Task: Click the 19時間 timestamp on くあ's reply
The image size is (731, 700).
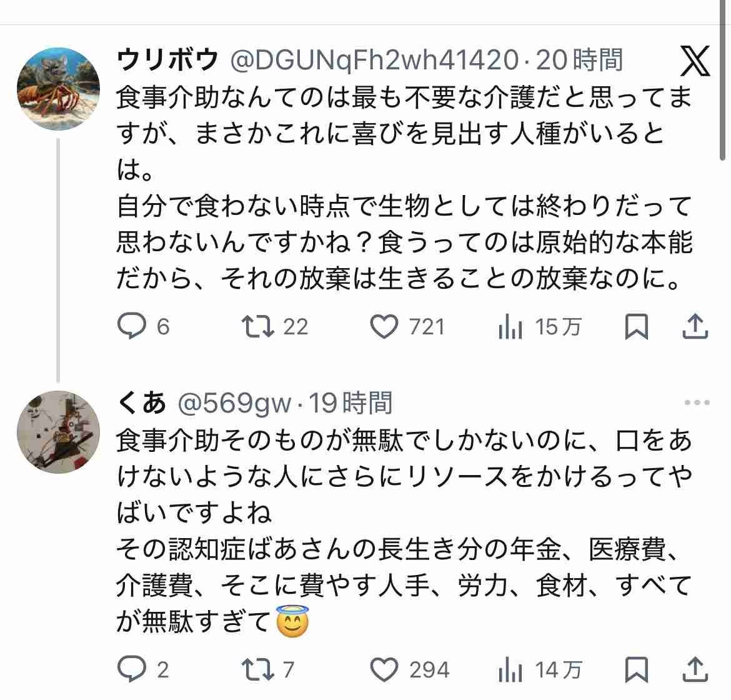Action: coord(351,404)
